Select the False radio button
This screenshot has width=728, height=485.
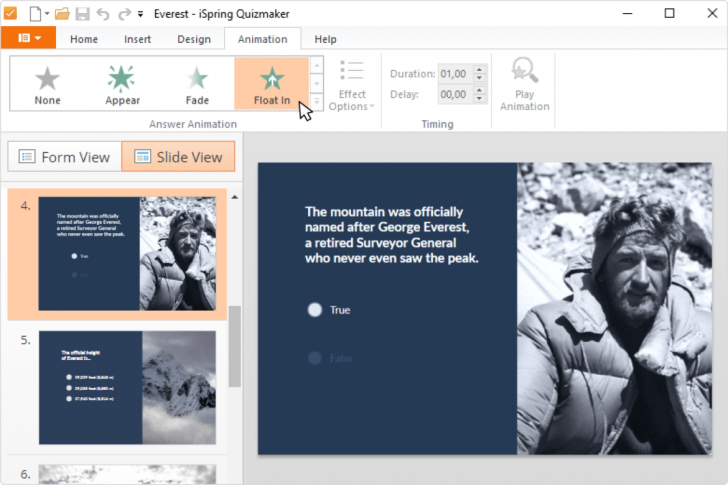[315, 358]
